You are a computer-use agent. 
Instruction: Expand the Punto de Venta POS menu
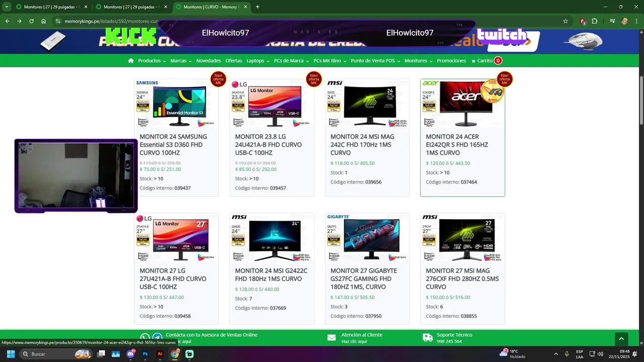point(375,60)
